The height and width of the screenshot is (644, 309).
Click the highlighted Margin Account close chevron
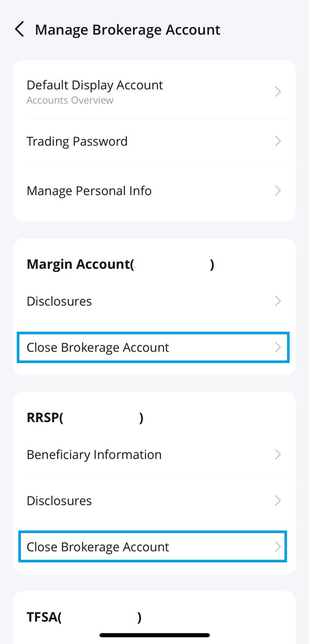coord(278,347)
